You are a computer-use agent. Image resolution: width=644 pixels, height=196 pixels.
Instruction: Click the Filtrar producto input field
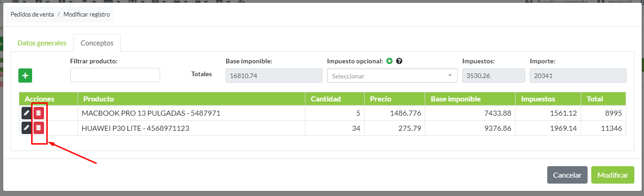pos(115,75)
